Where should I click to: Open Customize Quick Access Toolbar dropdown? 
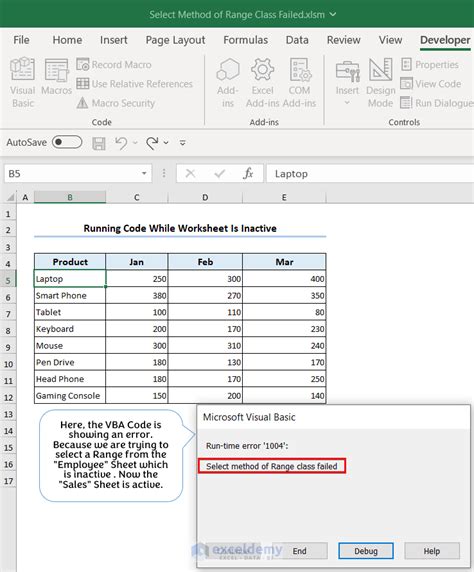point(182,143)
